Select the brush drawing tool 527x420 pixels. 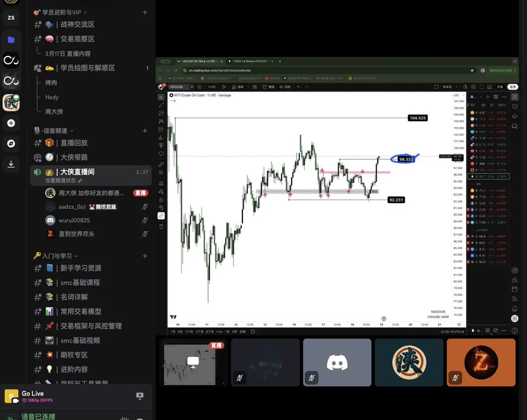(161, 137)
